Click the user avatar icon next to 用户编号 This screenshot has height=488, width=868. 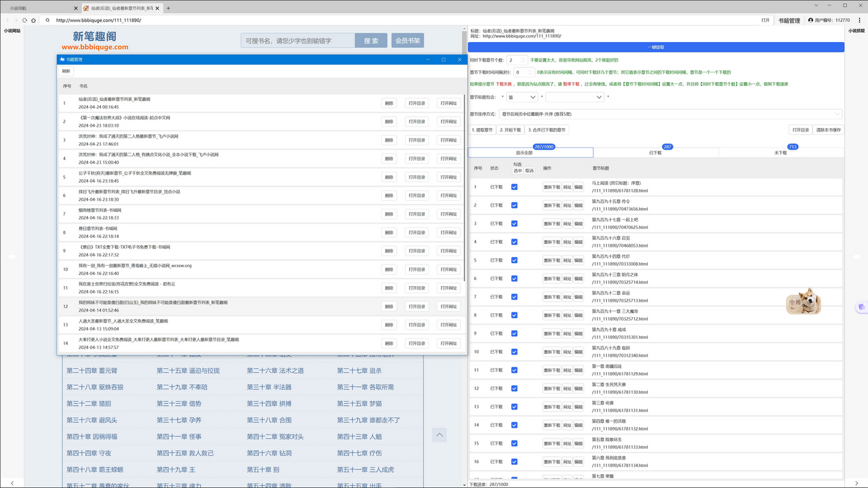[x=810, y=20]
